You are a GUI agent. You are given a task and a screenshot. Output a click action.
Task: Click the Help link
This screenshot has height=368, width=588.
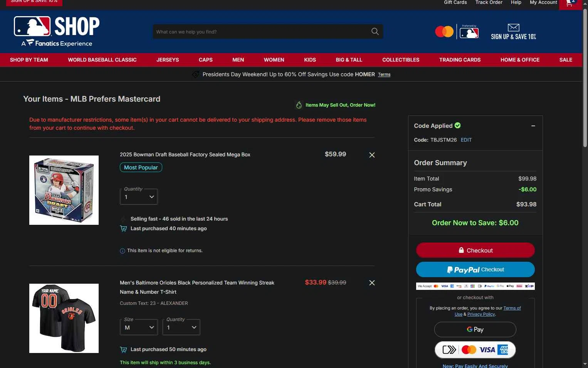[516, 2]
